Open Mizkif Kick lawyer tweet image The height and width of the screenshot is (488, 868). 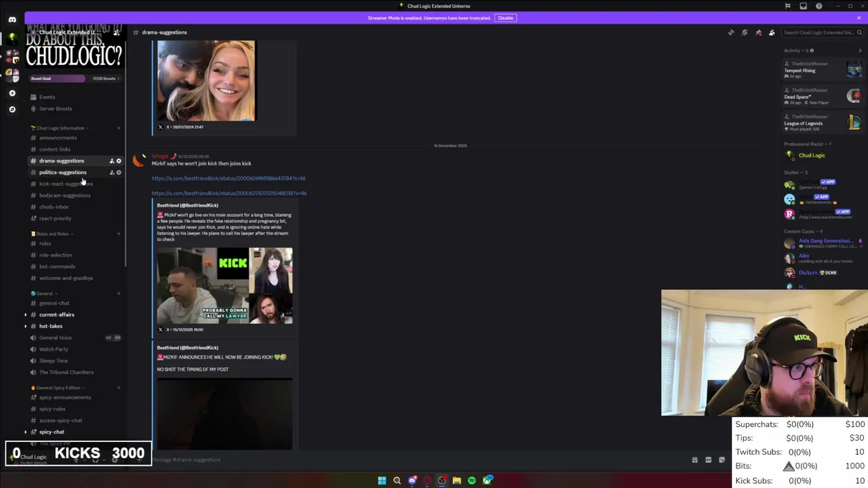tap(224, 285)
